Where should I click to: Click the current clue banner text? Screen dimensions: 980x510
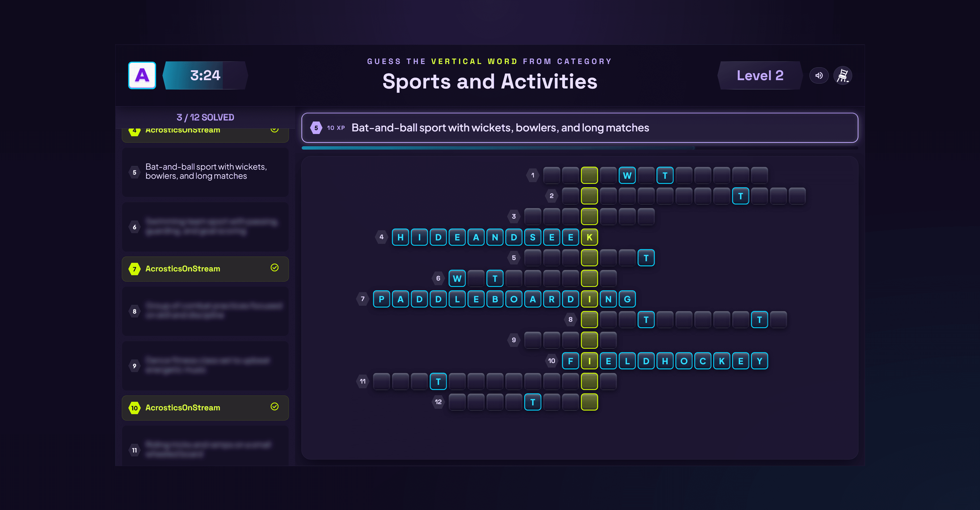tap(500, 128)
